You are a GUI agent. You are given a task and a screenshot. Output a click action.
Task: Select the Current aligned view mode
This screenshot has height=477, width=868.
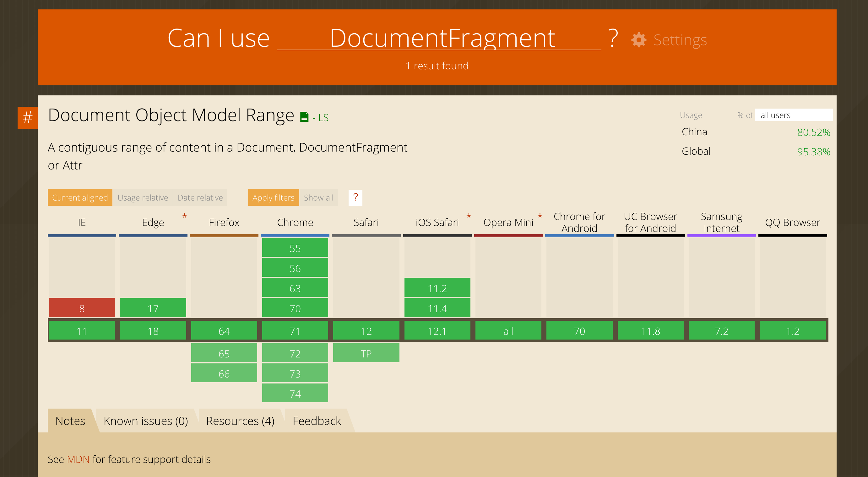pyautogui.click(x=80, y=198)
